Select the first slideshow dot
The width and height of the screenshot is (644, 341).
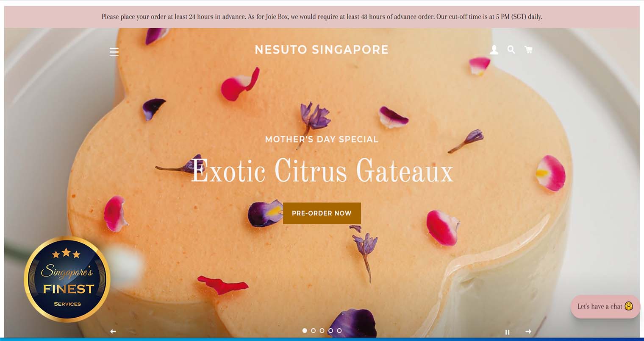coord(305,330)
